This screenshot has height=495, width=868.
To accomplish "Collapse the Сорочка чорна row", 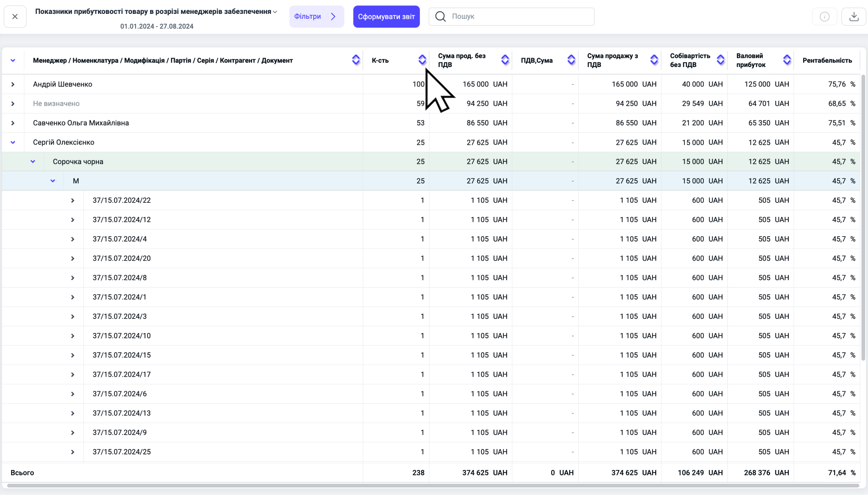I will 33,161.
